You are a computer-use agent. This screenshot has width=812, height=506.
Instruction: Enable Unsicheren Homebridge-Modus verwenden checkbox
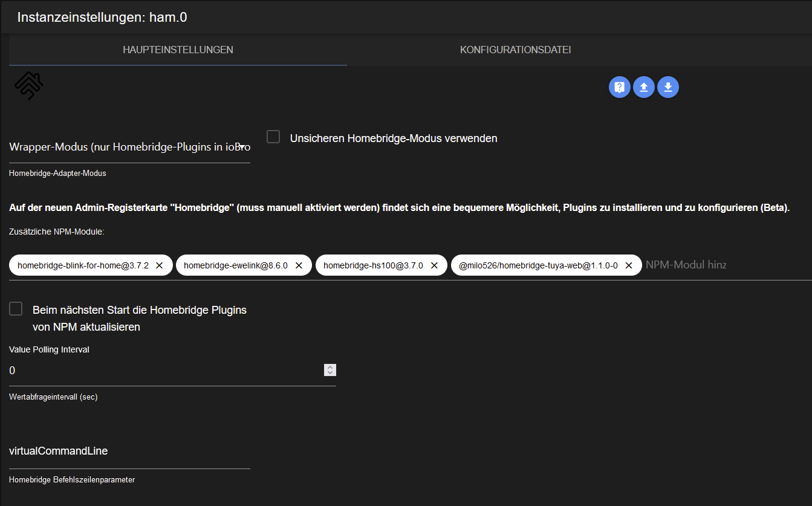[274, 137]
